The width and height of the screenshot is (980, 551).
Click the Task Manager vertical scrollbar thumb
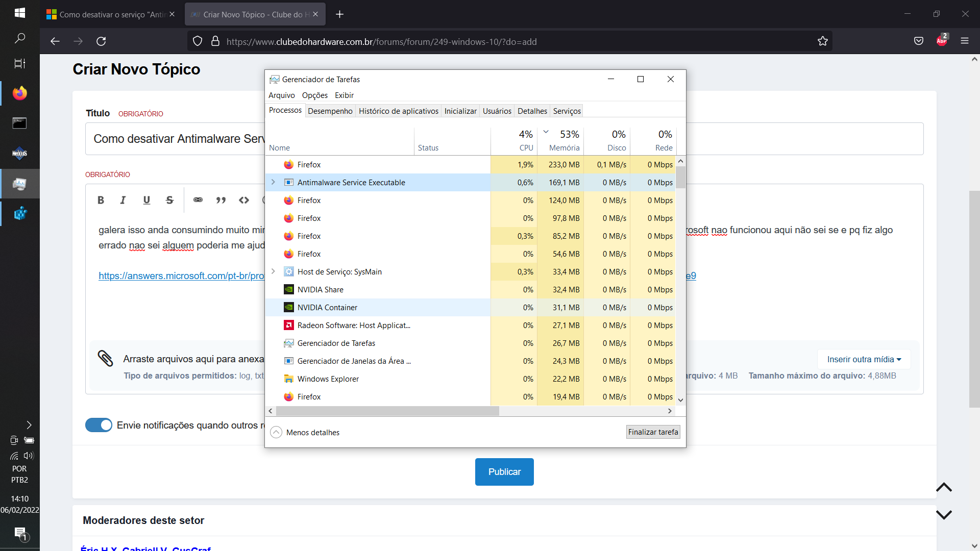(x=680, y=178)
